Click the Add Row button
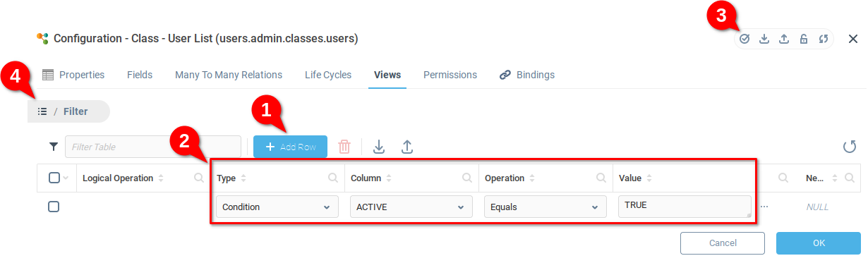 tap(290, 147)
